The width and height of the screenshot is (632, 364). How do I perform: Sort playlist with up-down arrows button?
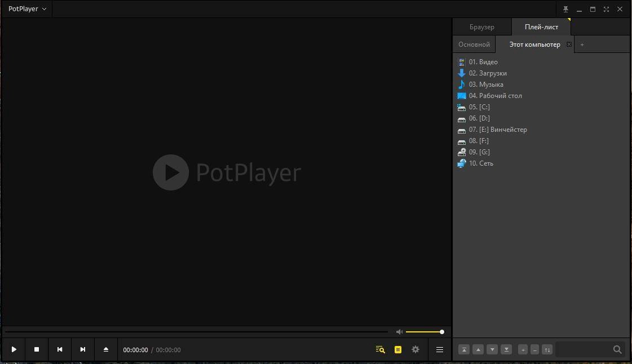click(547, 349)
